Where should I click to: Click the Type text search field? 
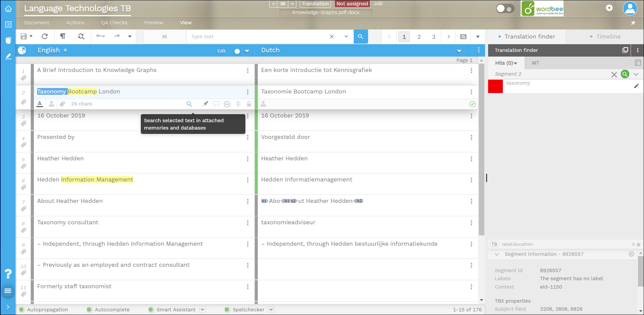coord(256,36)
